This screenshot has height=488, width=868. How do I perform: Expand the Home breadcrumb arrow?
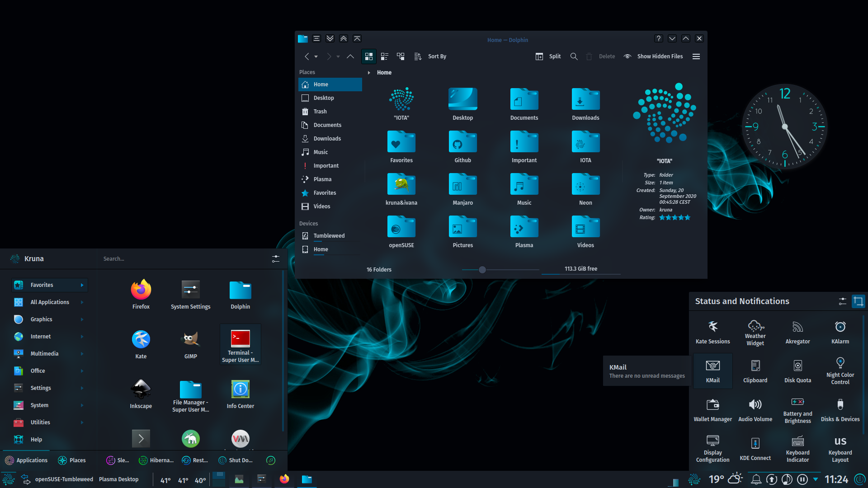[369, 73]
